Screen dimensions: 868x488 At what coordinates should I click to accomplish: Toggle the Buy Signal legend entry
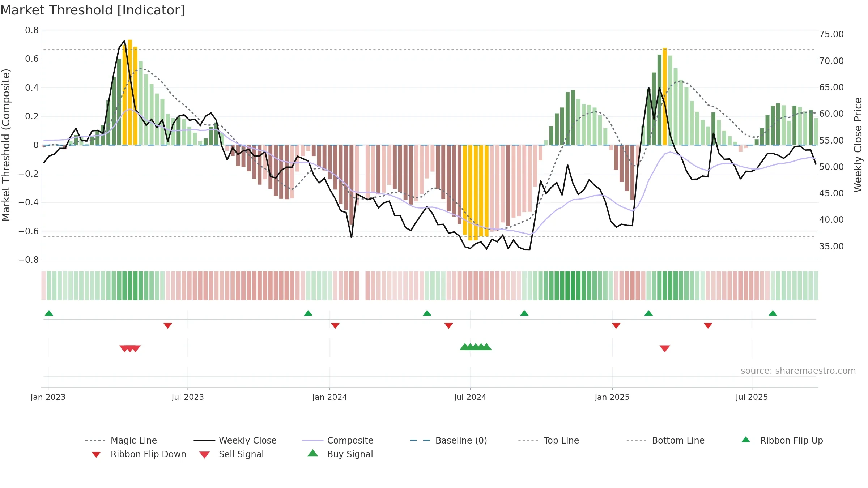(340, 454)
